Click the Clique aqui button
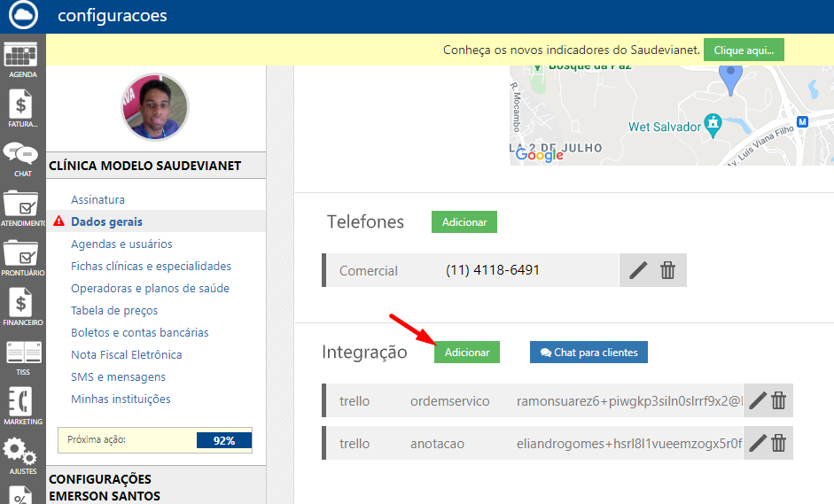 (744, 50)
